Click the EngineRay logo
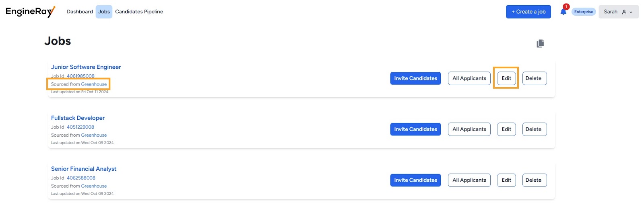This screenshot has height=209, width=644. pos(30,12)
